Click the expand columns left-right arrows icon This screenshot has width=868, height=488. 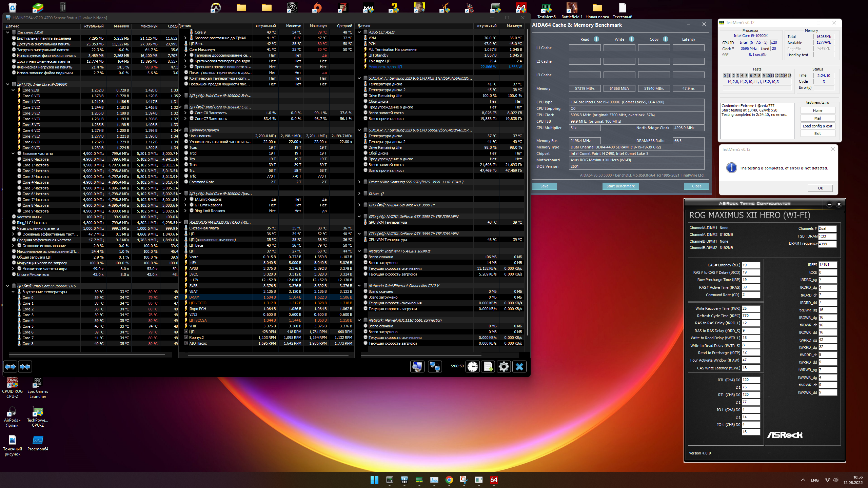(x=10, y=366)
